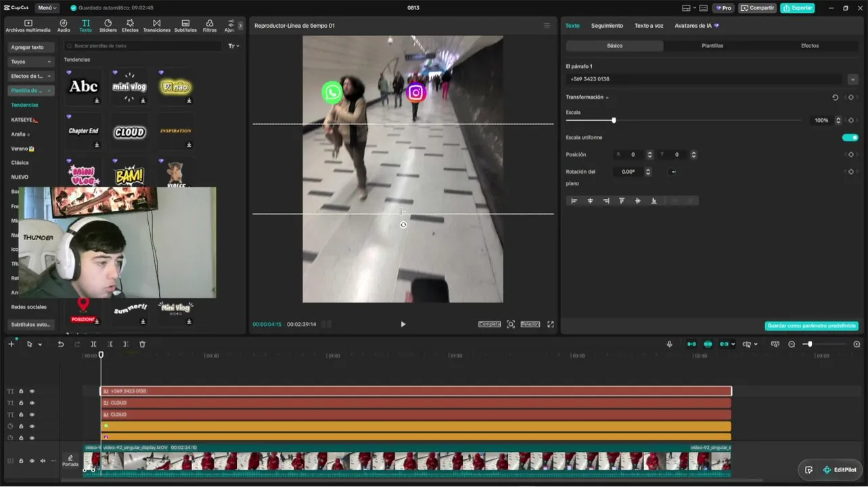Expand the paragraph text box dropdown

[x=852, y=79]
